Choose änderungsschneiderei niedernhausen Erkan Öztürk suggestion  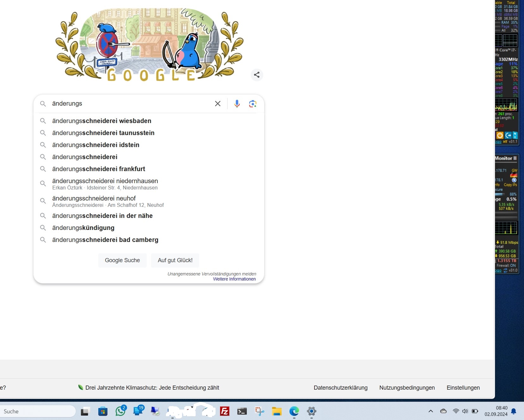[149, 184]
